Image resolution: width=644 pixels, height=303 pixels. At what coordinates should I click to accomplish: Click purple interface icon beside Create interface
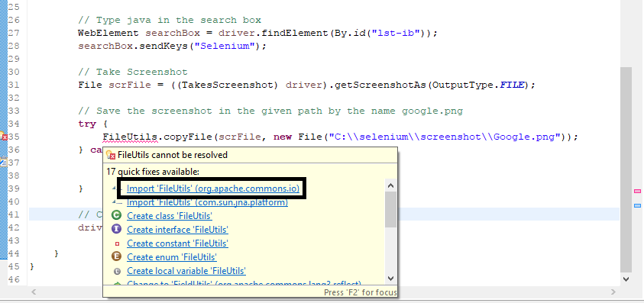117,229
